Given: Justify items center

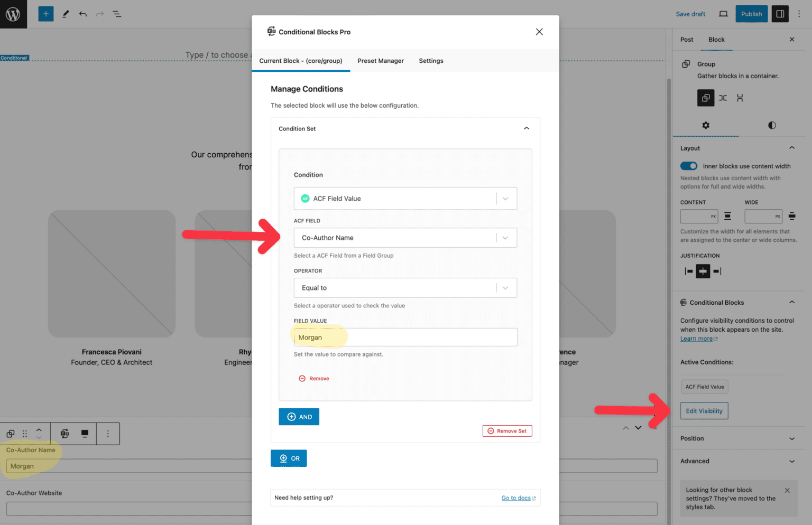Looking at the screenshot, I should (703, 271).
